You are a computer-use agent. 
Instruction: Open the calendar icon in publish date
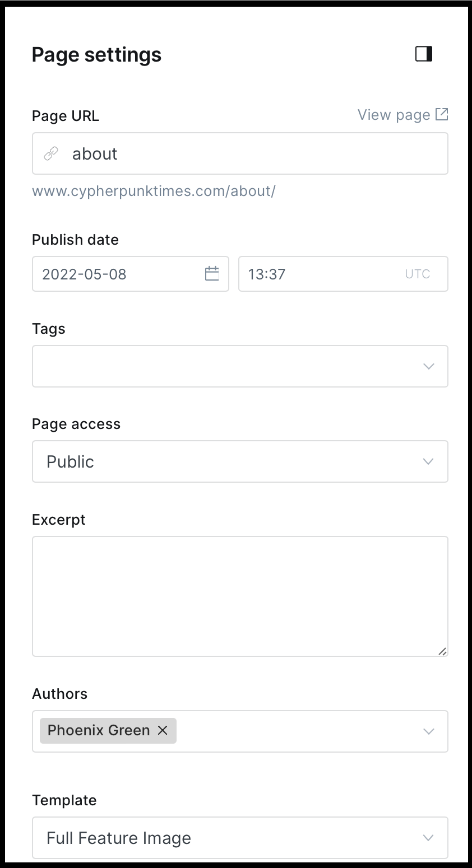(x=212, y=274)
